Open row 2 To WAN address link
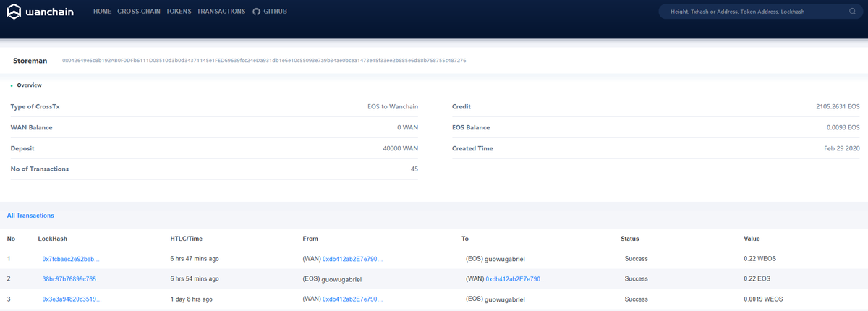This screenshot has height=311, width=868. 516,279
